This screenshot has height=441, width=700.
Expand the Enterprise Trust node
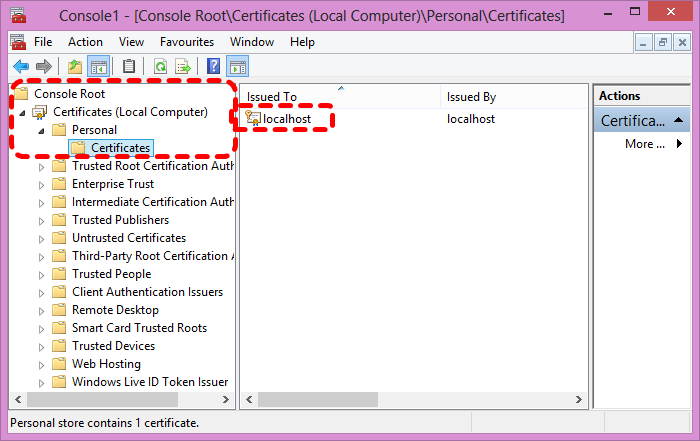pyautogui.click(x=41, y=185)
